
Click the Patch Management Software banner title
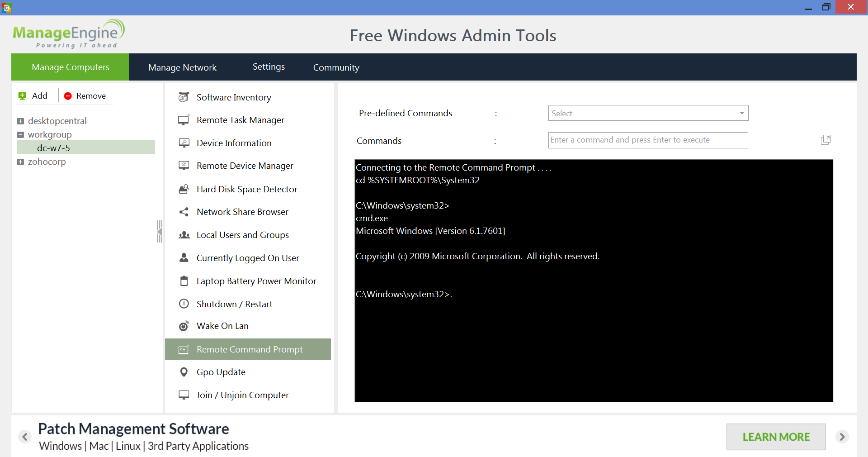click(x=133, y=428)
